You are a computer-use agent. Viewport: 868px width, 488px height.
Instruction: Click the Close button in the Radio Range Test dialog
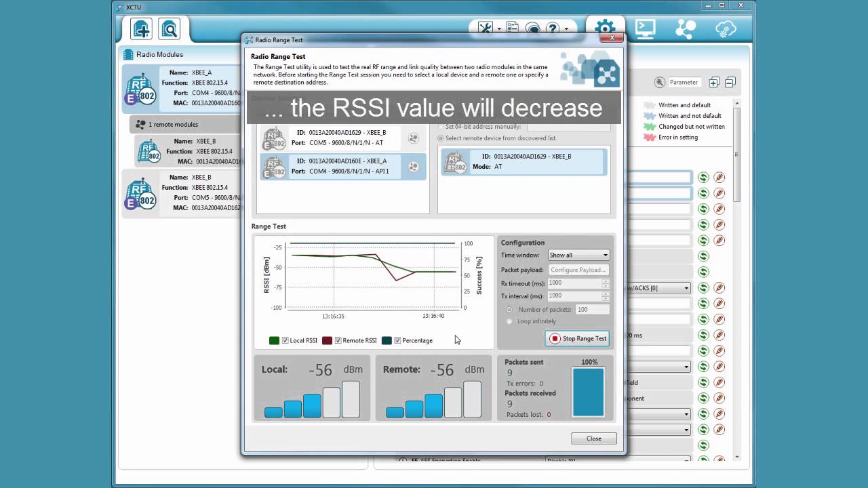coord(594,439)
